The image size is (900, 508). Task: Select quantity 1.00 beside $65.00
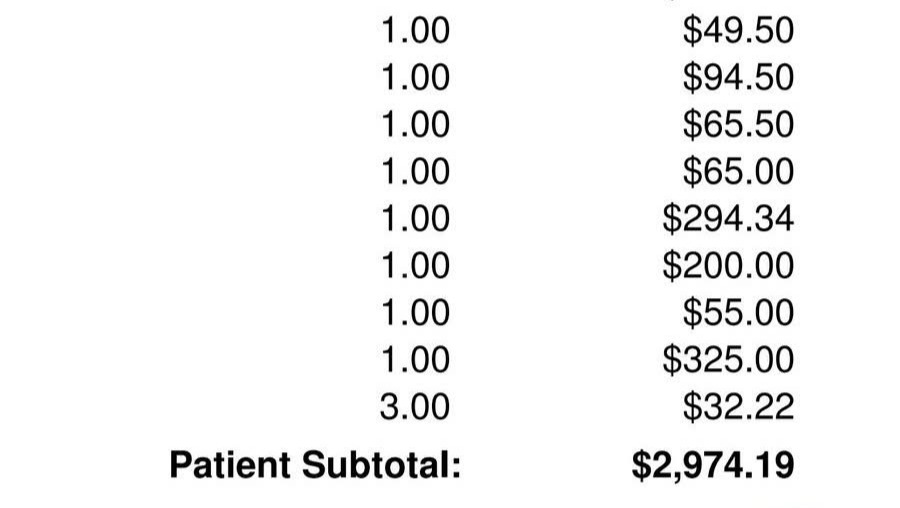415,171
